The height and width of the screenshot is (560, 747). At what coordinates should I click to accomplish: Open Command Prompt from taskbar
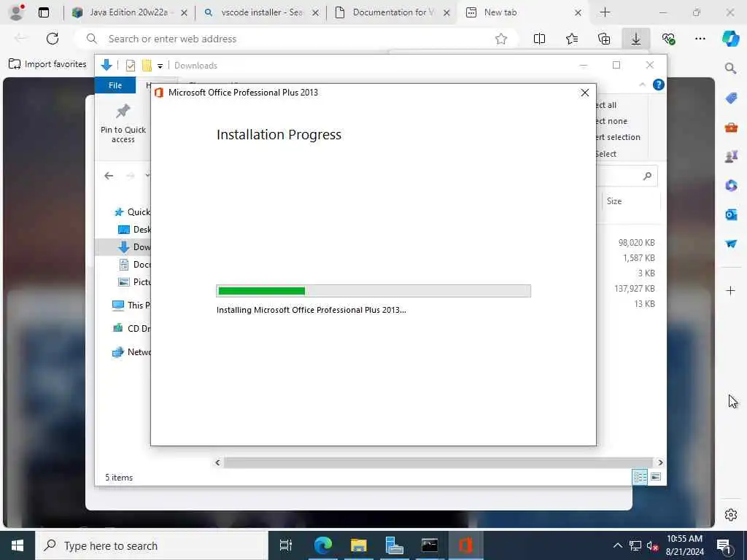430,545
